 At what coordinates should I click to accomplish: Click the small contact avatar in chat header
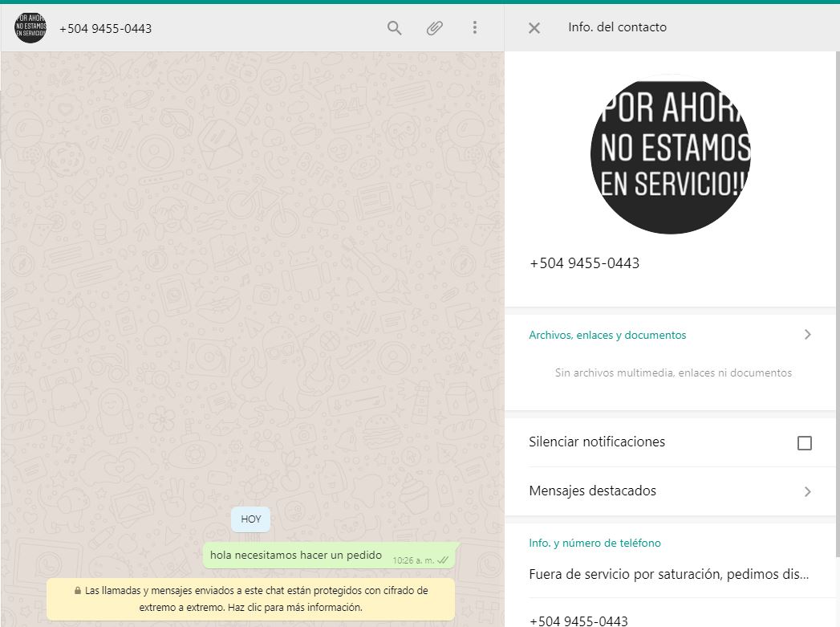(x=30, y=28)
